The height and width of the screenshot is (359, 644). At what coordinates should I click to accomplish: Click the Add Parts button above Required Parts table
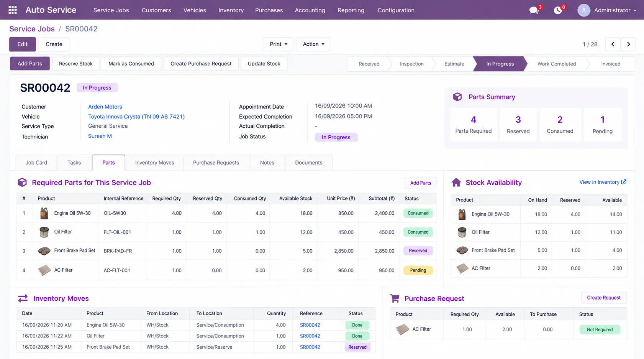(x=421, y=183)
